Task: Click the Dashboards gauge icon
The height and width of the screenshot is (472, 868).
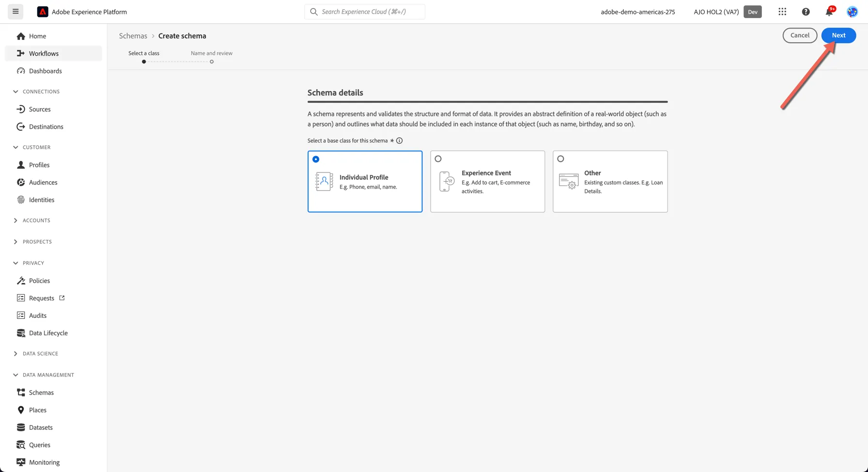Action: coord(21,71)
